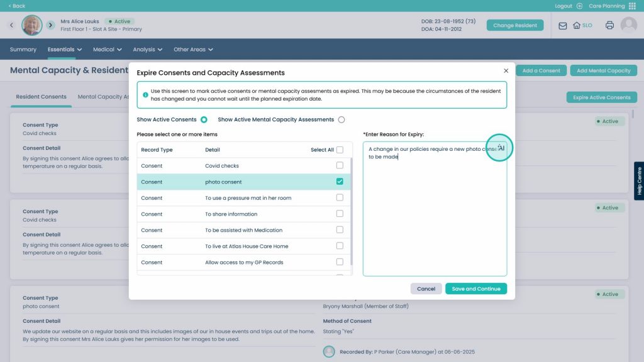Open the user profile avatar icon
Image resolution: width=644 pixels, height=362 pixels.
(x=628, y=25)
